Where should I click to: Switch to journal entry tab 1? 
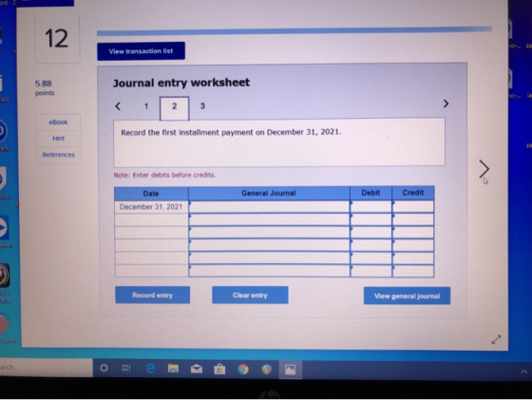146,106
